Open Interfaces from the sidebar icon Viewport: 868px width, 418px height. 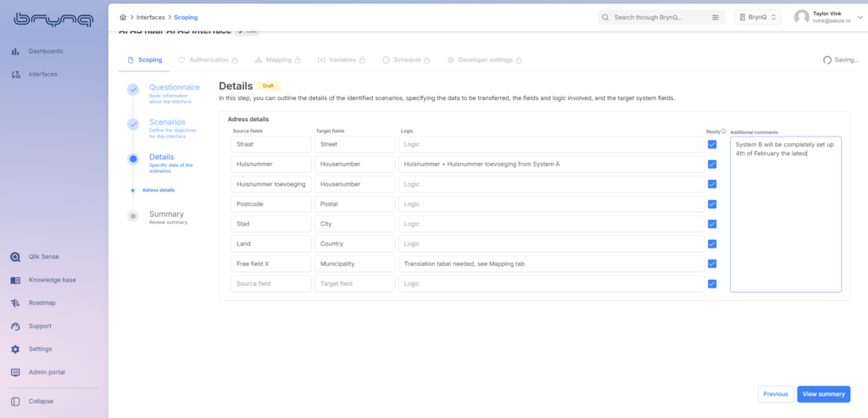(16, 75)
